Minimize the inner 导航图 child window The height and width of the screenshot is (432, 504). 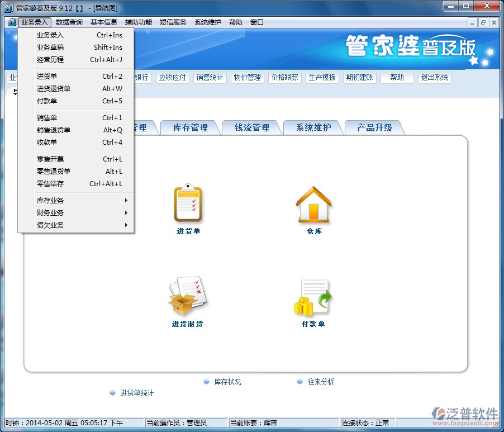pyautogui.click(x=472, y=22)
